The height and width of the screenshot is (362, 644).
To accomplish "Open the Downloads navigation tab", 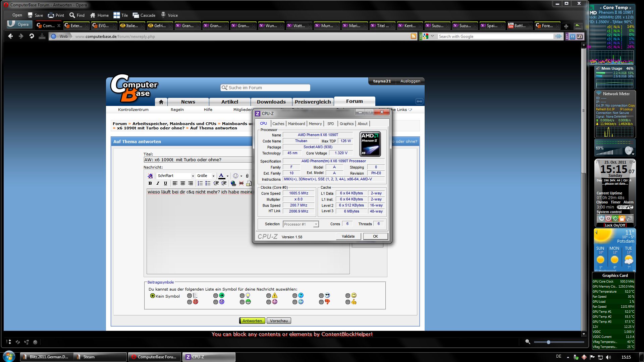I will click(271, 102).
